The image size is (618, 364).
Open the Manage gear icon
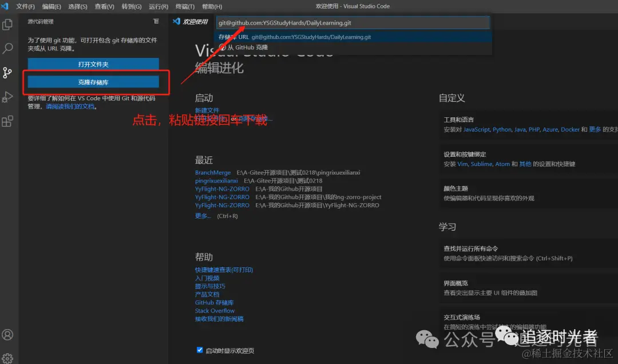pyautogui.click(x=7, y=358)
